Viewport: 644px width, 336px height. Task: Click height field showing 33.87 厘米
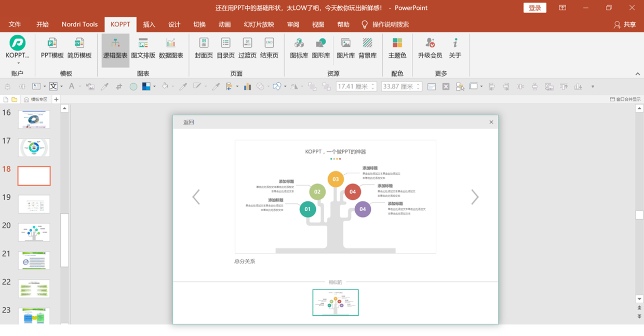[400, 87]
